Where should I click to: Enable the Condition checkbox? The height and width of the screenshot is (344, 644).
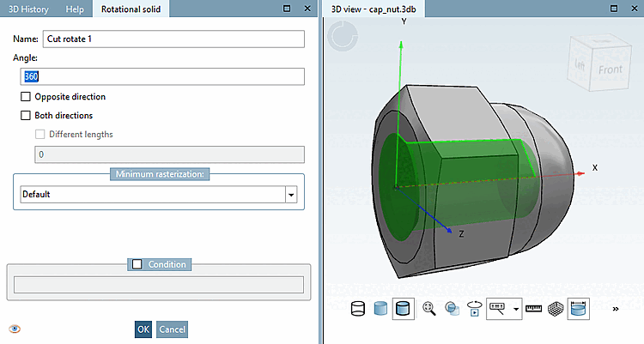pos(137,264)
